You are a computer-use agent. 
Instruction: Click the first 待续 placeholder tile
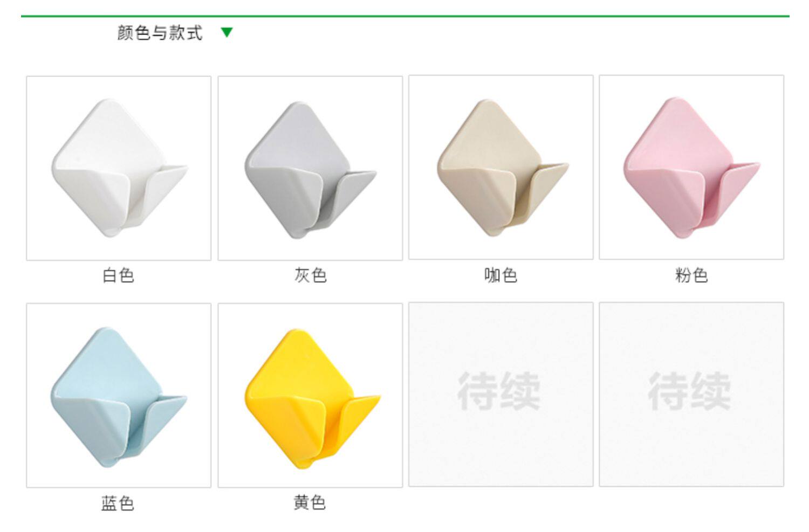(x=501, y=394)
